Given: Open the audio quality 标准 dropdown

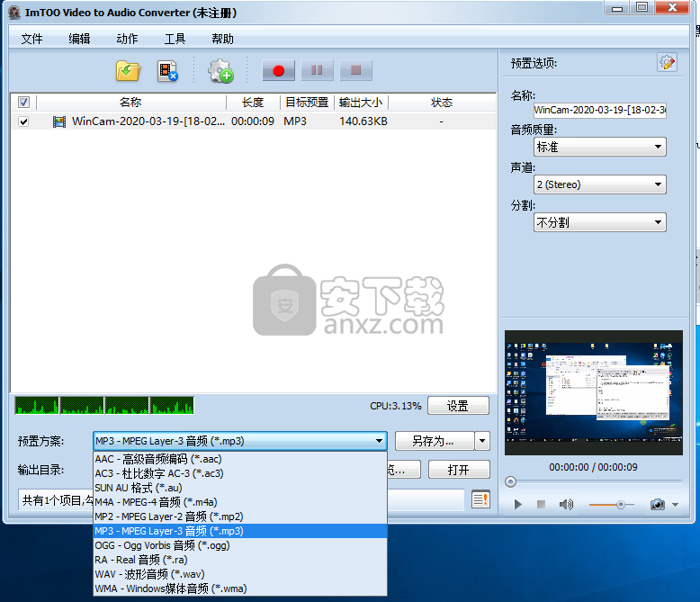Looking at the screenshot, I should [599, 147].
